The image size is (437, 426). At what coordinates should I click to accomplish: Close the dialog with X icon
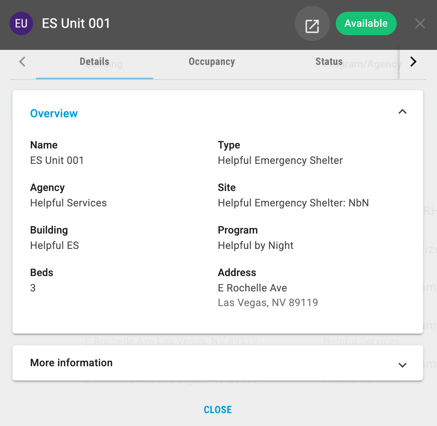pos(420,24)
